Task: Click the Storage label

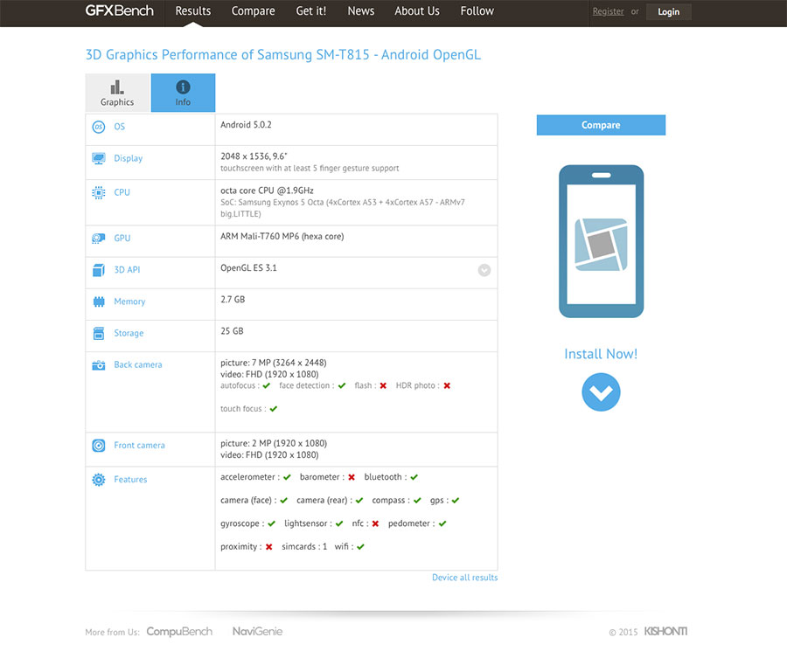Action: click(x=129, y=333)
